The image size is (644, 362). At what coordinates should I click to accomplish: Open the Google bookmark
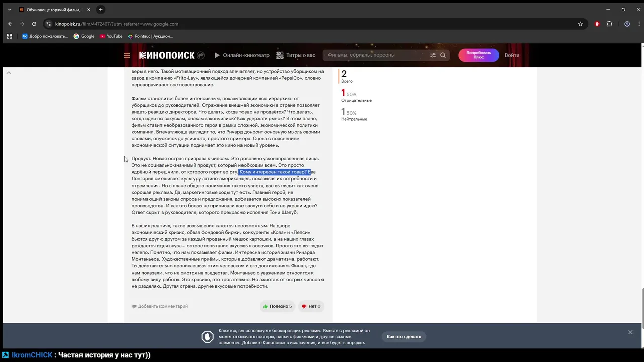pos(84,36)
